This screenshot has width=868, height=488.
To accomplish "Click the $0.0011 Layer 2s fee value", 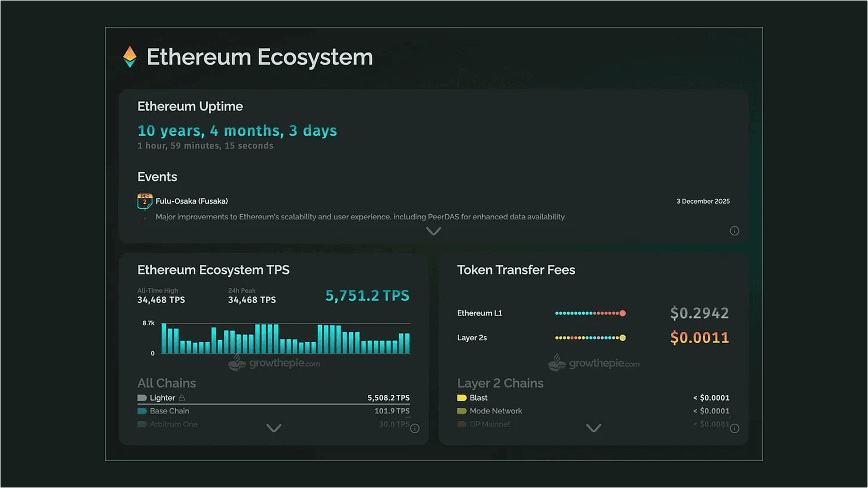I will [700, 338].
